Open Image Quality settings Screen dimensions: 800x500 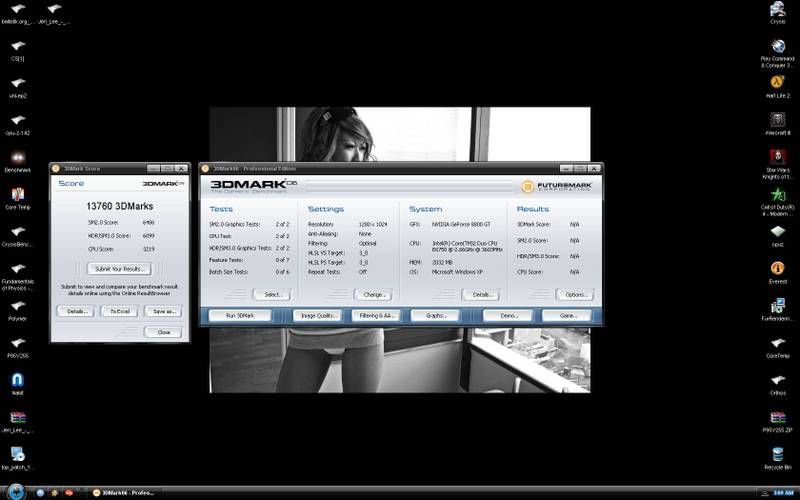coord(317,316)
